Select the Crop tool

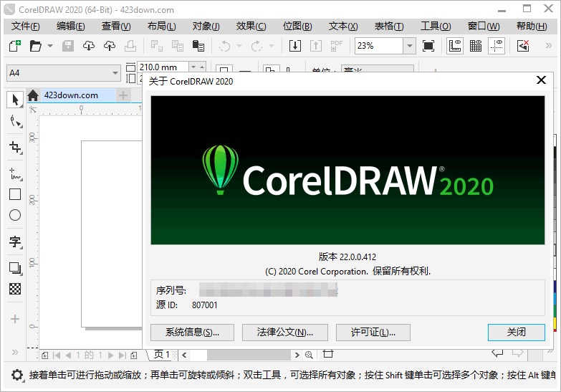coord(15,147)
